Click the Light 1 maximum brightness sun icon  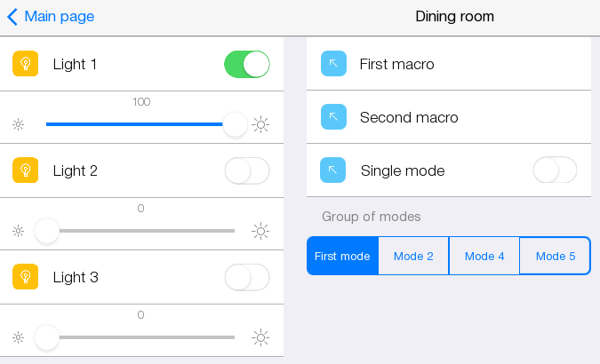[x=260, y=124]
